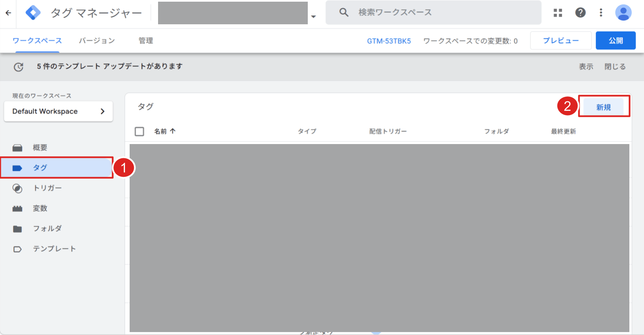The width and height of the screenshot is (644, 335).
Task: Open トリガー in the sidebar
Action: pyautogui.click(x=47, y=188)
